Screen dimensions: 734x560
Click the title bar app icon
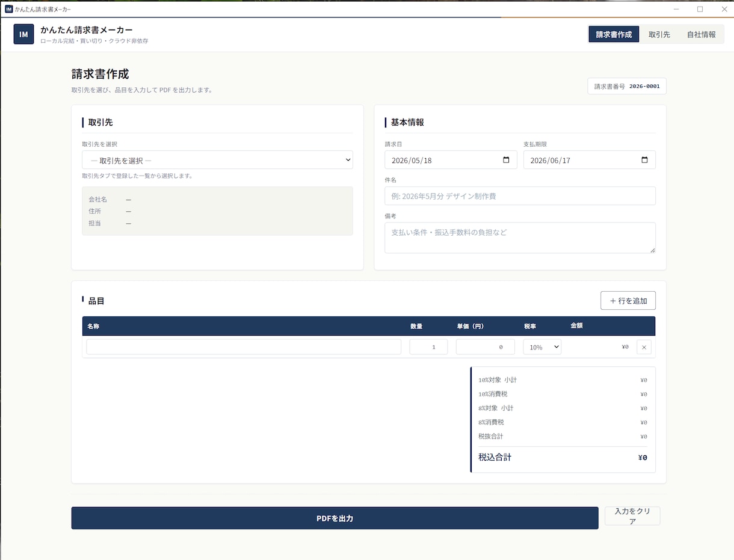9,9
